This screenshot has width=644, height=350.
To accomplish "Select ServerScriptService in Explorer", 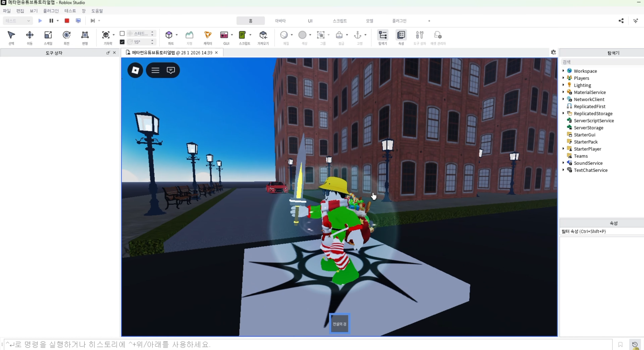I will tap(594, 121).
